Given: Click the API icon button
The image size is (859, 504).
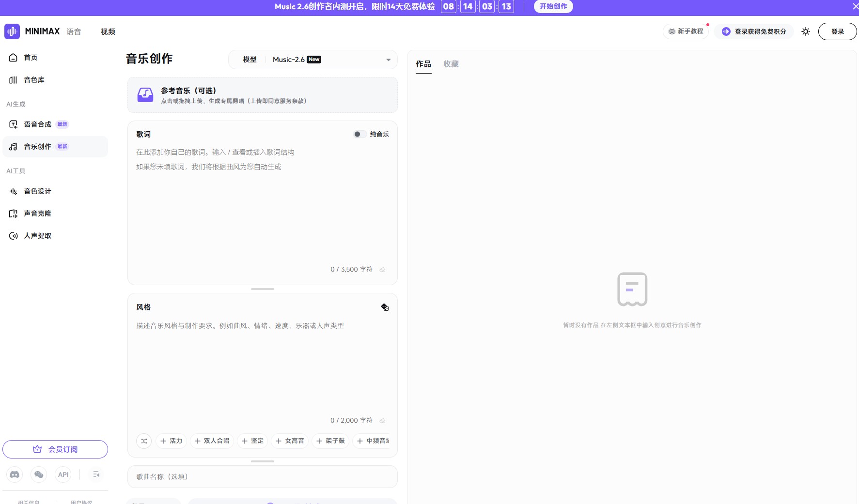Looking at the screenshot, I should (63, 474).
